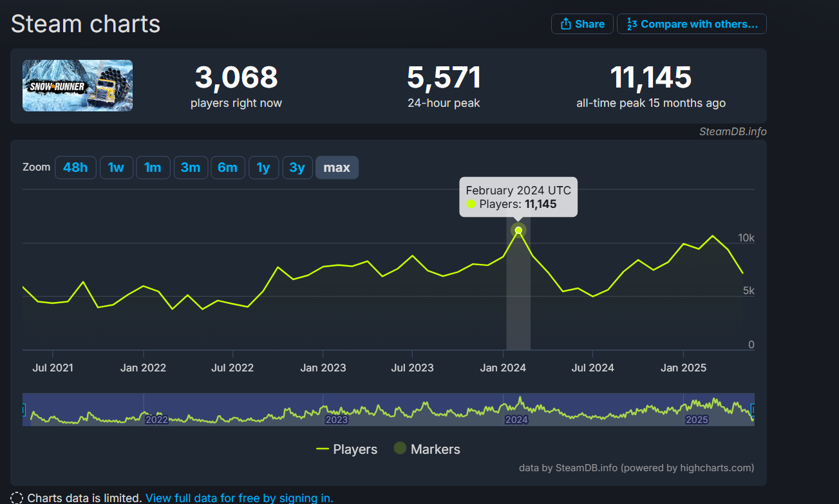This screenshot has width=839, height=504.
Task: Click the 11,145 all-time peak value
Action: pos(651,78)
